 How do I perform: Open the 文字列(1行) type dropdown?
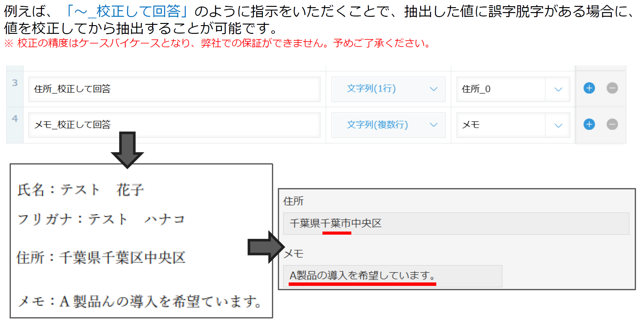coord(388,89)
